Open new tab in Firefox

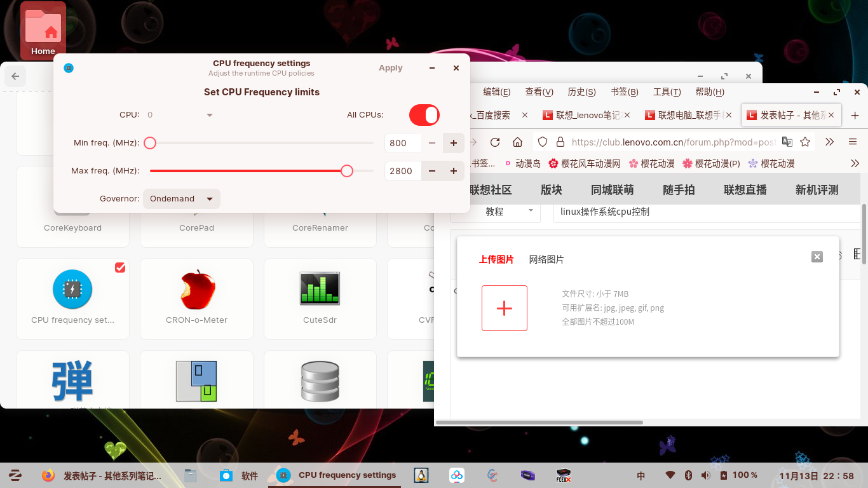[x=855, y=116]
